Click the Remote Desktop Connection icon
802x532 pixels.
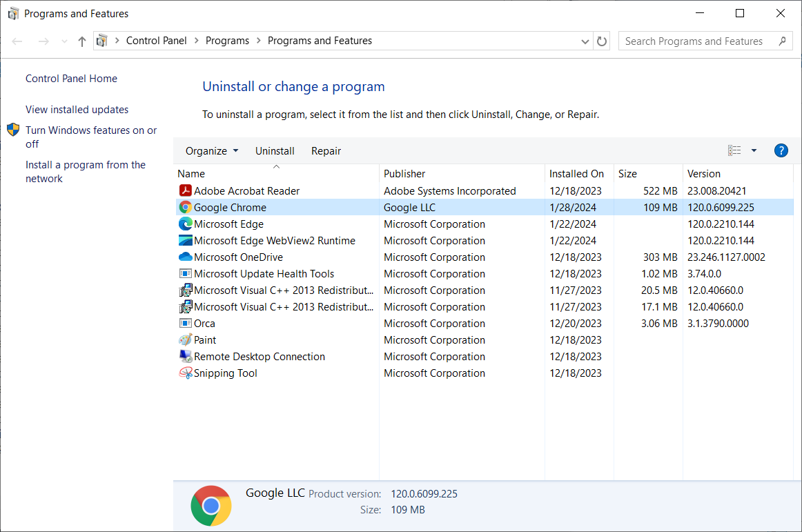tap(185, 357)
